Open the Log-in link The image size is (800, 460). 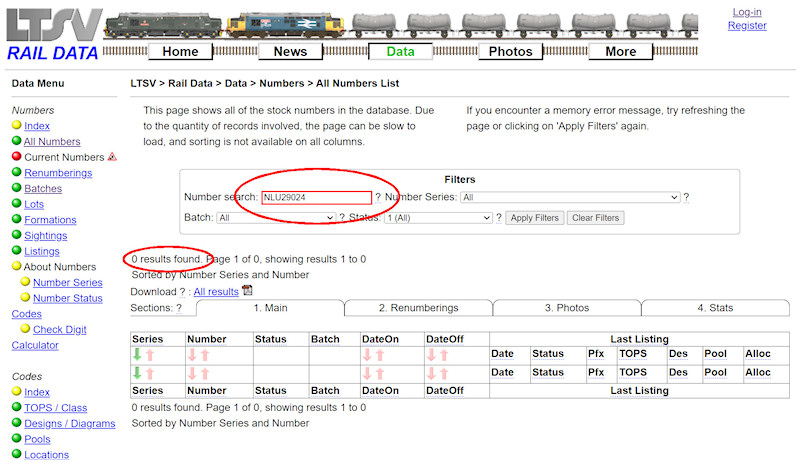[x=746, y=12]
